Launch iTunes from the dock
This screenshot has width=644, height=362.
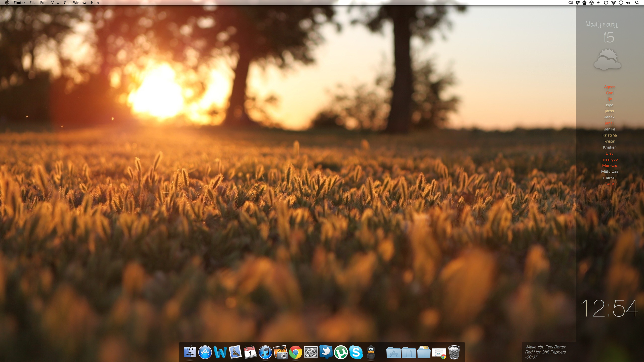click(265, 352)
